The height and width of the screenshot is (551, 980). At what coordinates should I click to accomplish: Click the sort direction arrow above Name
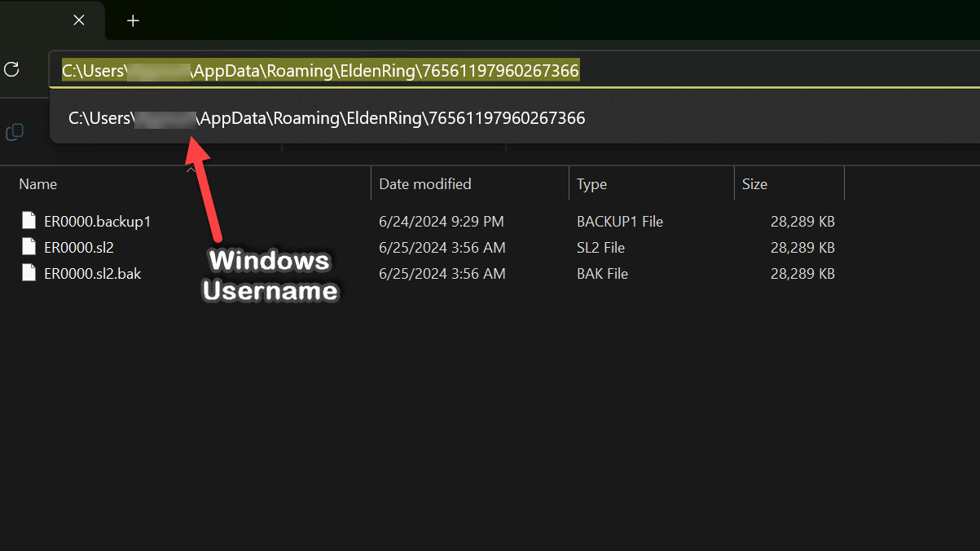(190, 170)
